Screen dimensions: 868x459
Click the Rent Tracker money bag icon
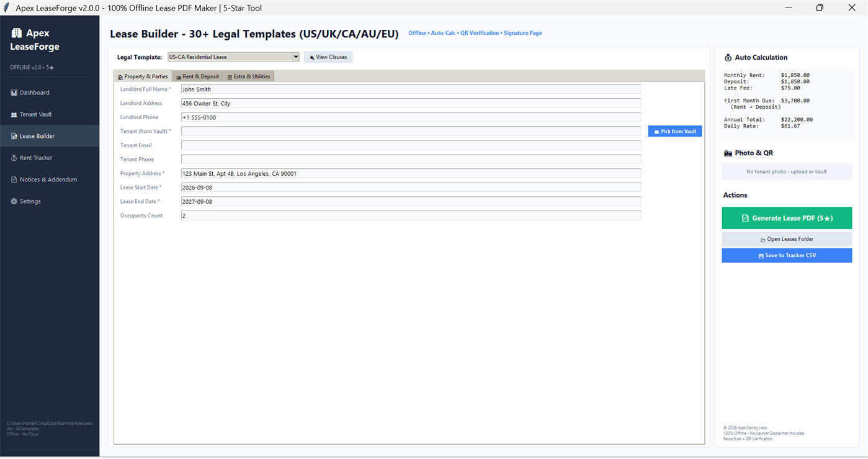[14, 158]
